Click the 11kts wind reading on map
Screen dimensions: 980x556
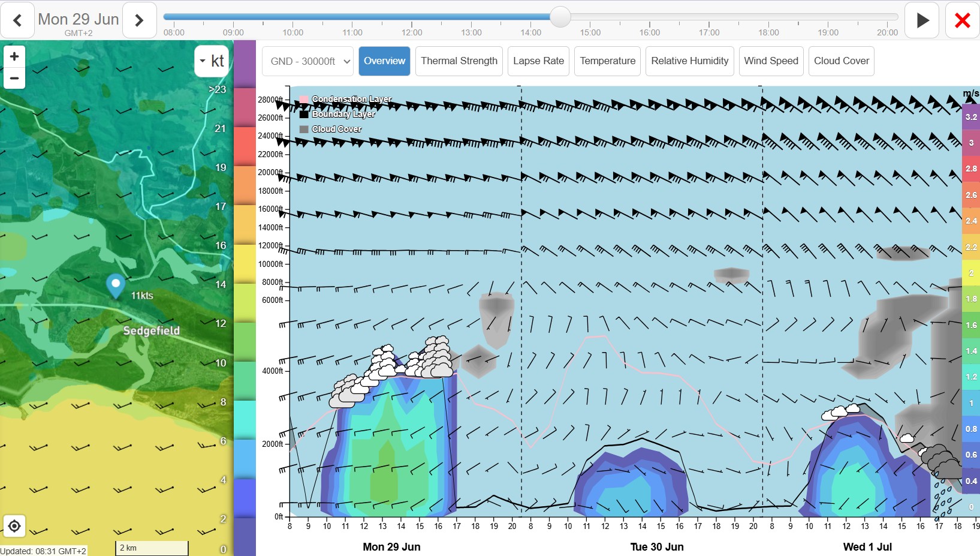coord(142,296)
